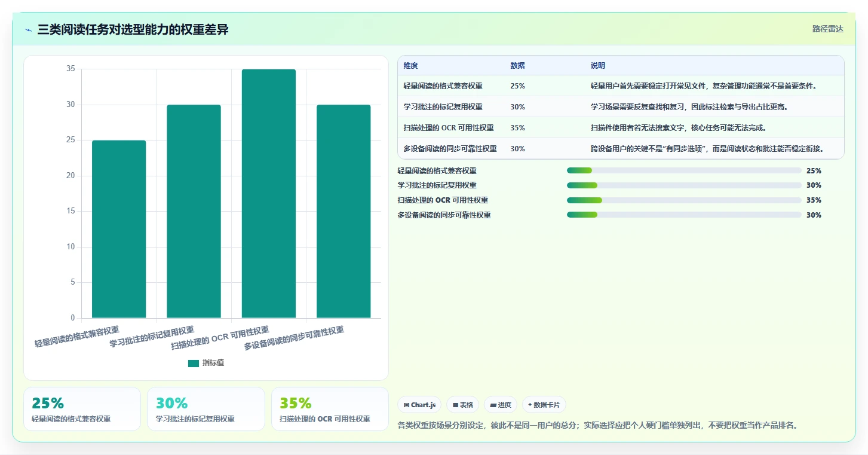
Task: Click the 学习批注的标记复用权重 bar in the chart
Action: click(x=194, y=211)
